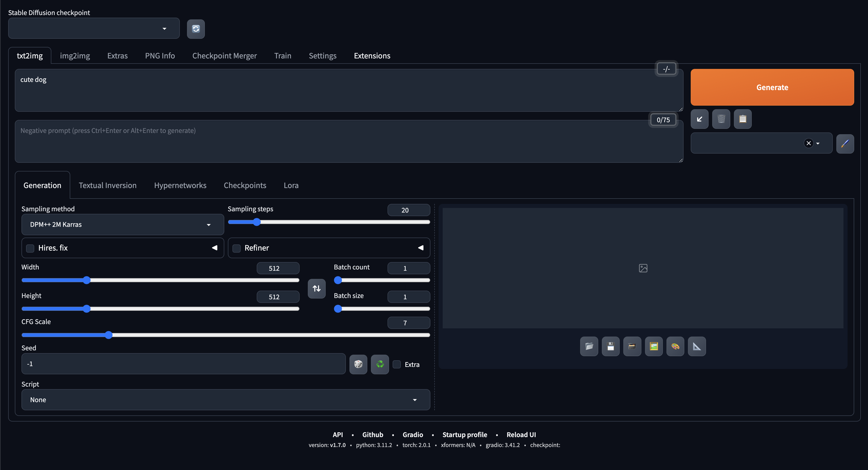Click the clipboard apply styles icon
Viewport: 868px width, 470px height.
click(743, 119)
